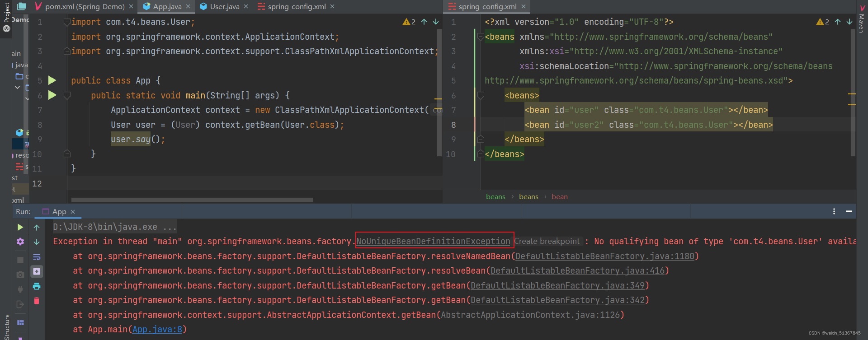Toggle scroll to end of console
The image size is (868, 340).
(37, 271)
